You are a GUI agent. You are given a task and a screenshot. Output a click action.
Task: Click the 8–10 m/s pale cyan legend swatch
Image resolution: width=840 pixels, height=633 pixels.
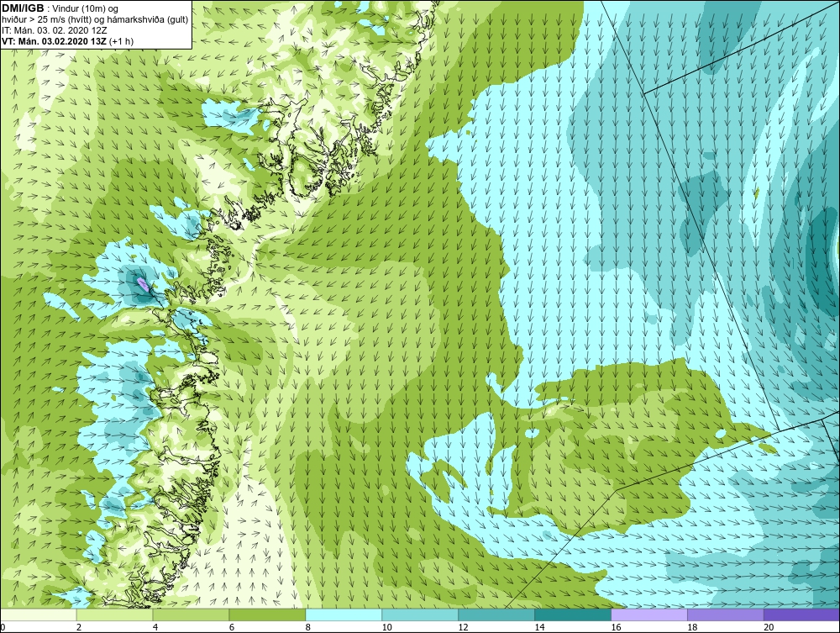tap(344, 615)
